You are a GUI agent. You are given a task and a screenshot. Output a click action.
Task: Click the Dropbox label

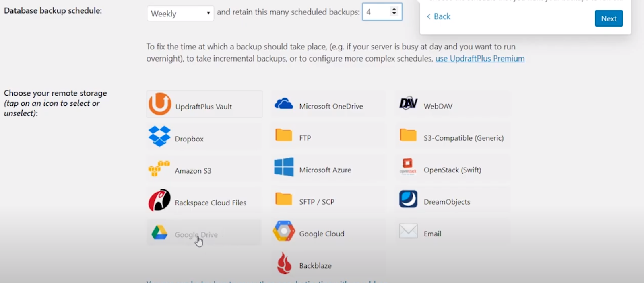[x=189, y=139]
